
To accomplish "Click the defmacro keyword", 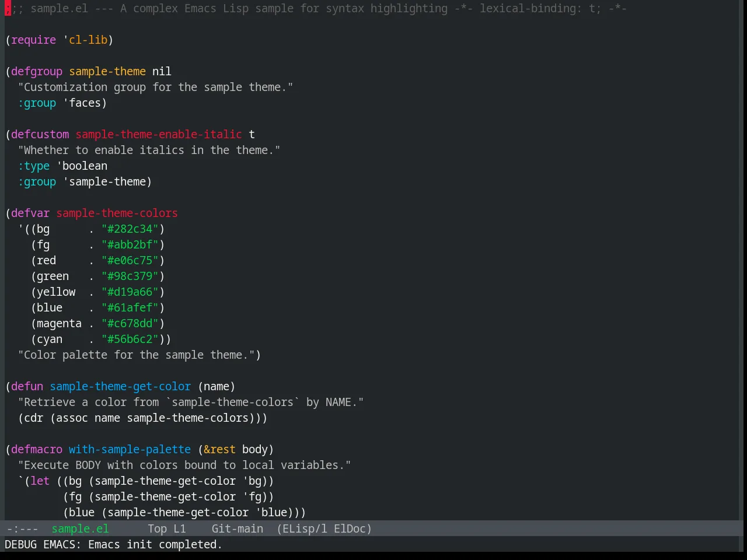I will (37, 449).
